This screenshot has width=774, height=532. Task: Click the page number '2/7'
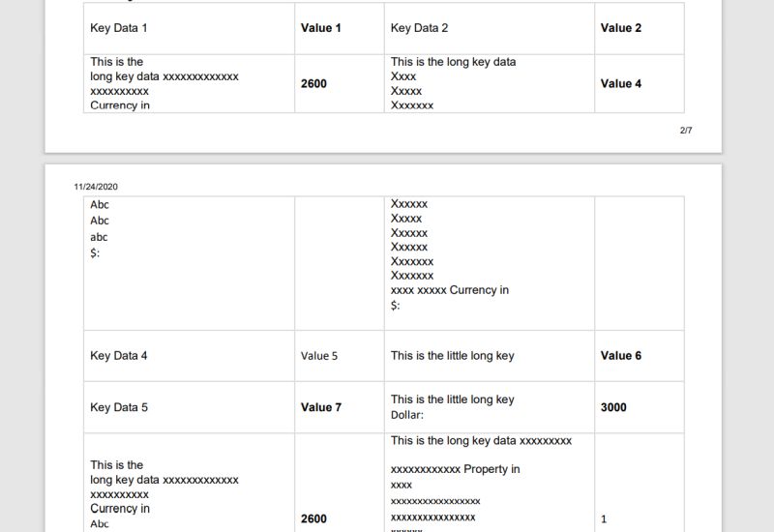click(x=686, y=131)
